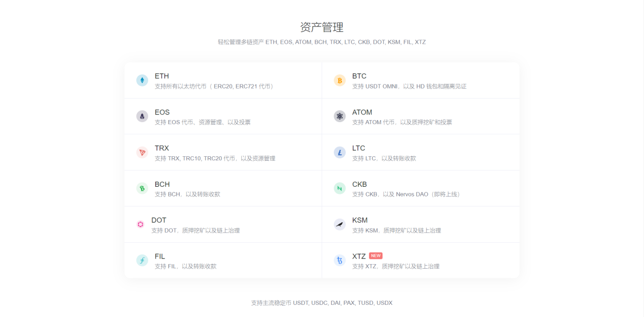Click the green BCH icon

point(142,189)
